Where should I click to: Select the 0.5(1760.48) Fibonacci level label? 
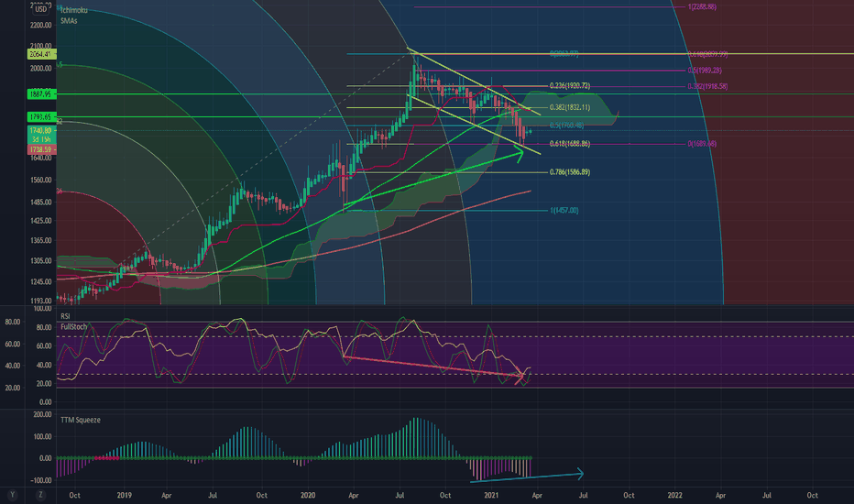pos(566,126)
